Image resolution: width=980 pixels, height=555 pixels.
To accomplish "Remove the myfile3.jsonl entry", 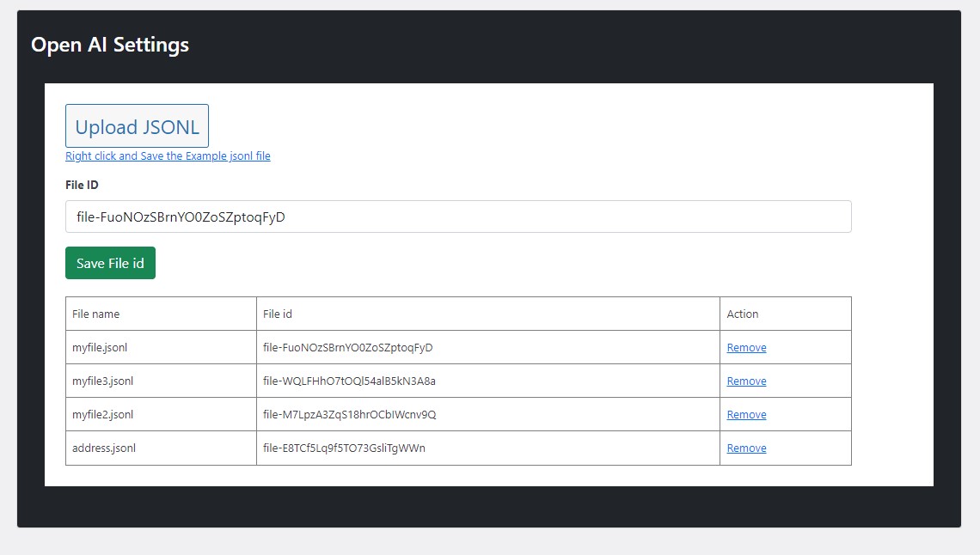I will (x=746, y=381).
